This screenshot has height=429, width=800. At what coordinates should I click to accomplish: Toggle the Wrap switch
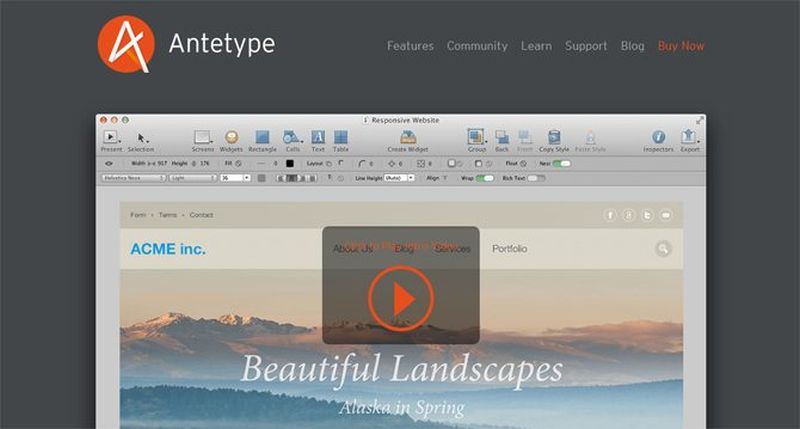[x=485, y=178]
